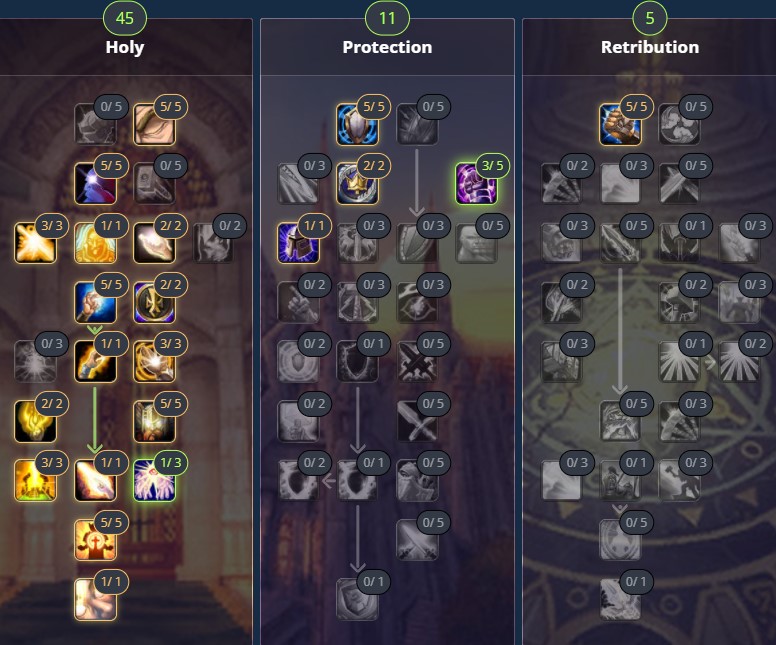Select the Retribution tree header
This screenshot has height=645, width=776.
650,47
